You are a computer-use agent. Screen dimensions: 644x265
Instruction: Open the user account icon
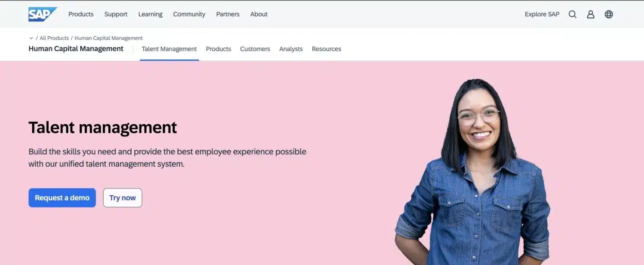point(590,14)
